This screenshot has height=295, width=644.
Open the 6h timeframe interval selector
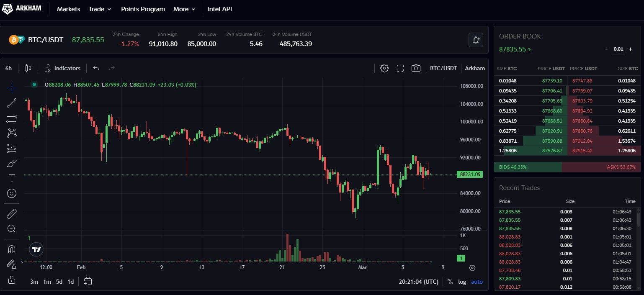tap(9, 68)
